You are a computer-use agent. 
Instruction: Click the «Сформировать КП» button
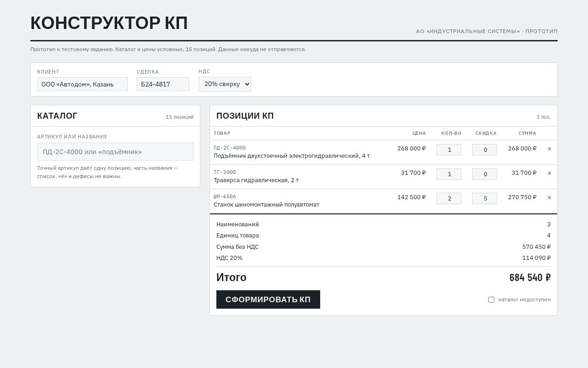268,299
